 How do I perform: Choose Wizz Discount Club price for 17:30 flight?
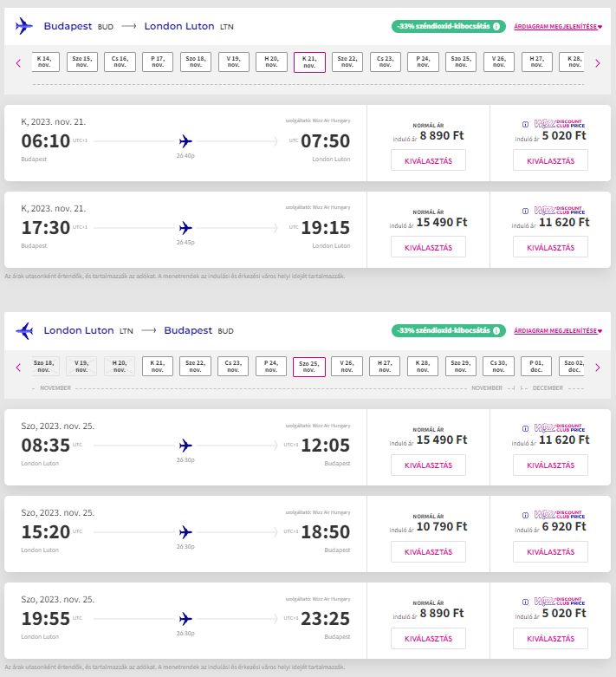tap(550, 247)
